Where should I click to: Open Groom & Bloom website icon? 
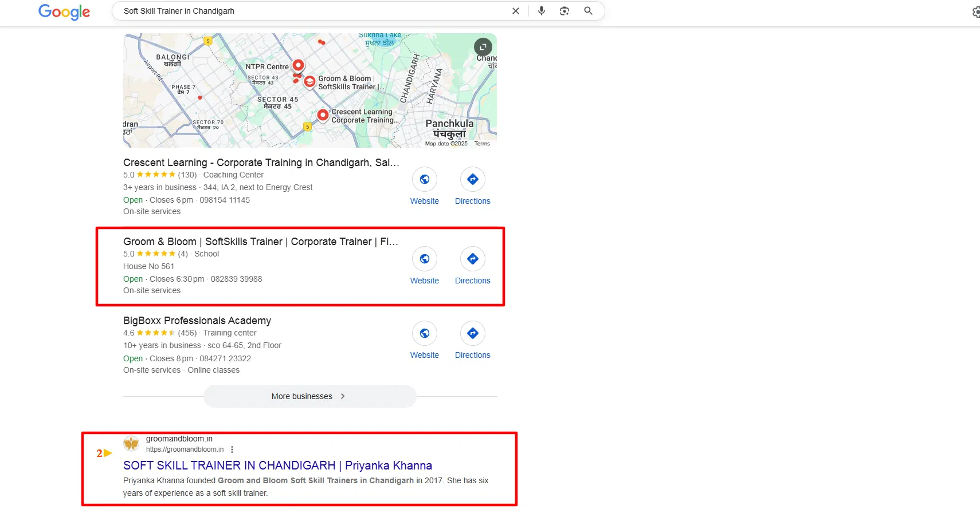click(x=425, y=259)
